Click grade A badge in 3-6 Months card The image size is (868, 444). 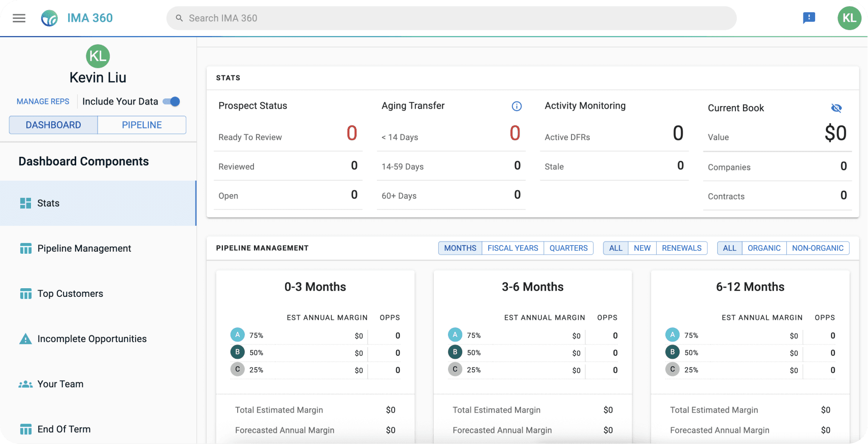455,335
